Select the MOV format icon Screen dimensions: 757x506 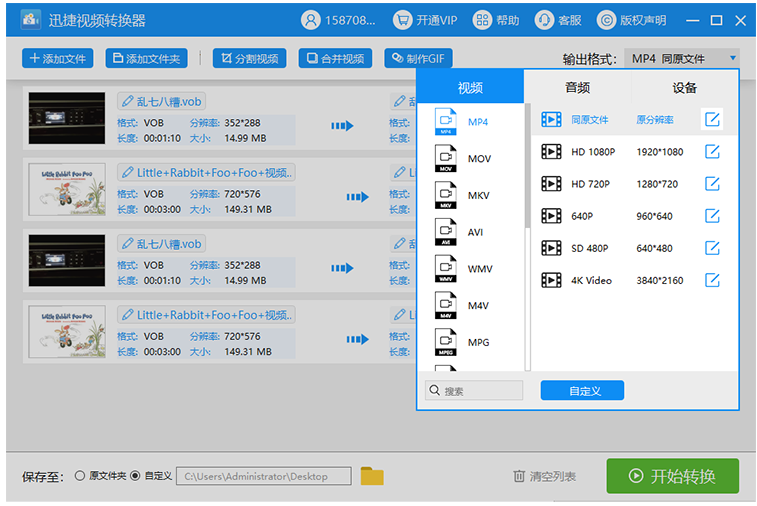click(x=445, y=159)
